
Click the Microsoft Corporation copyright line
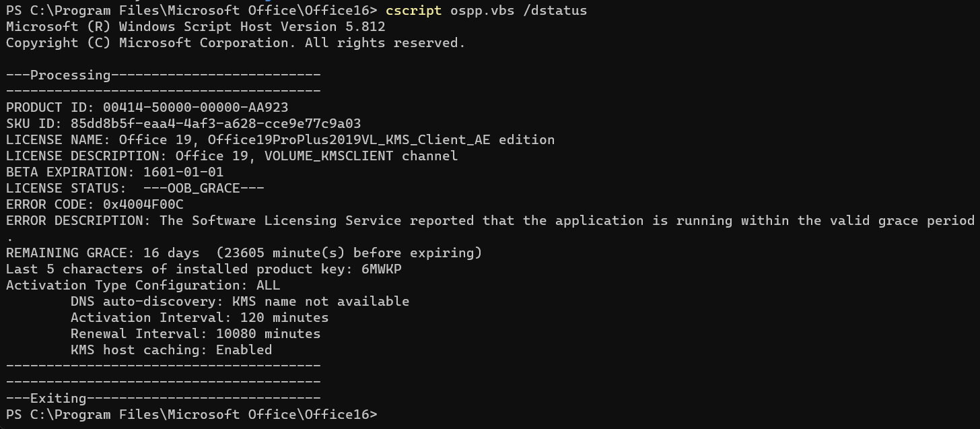tap(236, 43)
